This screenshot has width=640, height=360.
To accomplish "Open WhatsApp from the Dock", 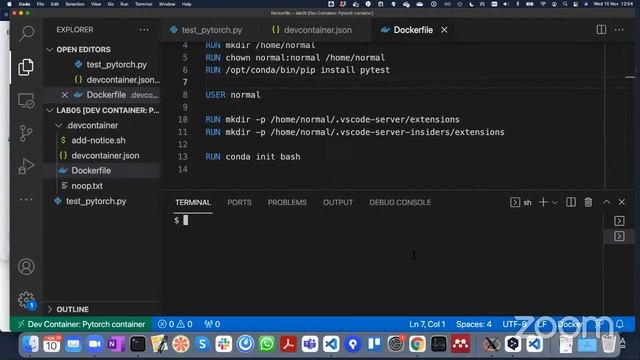I will pyautogui.click(x=267, y=344).
